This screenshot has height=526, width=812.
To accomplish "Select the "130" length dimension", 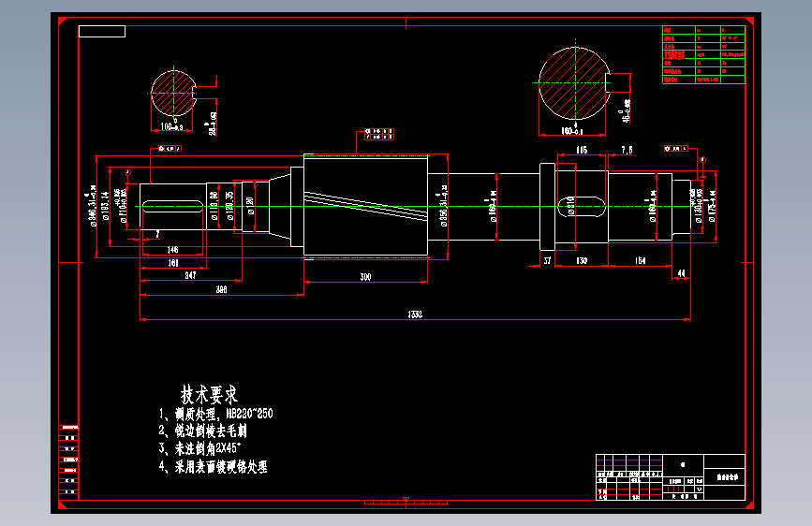I will 582,260.
